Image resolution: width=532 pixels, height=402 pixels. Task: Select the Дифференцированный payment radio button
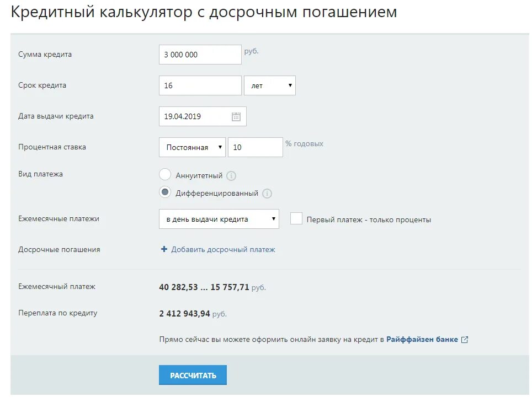click(165, 192)
